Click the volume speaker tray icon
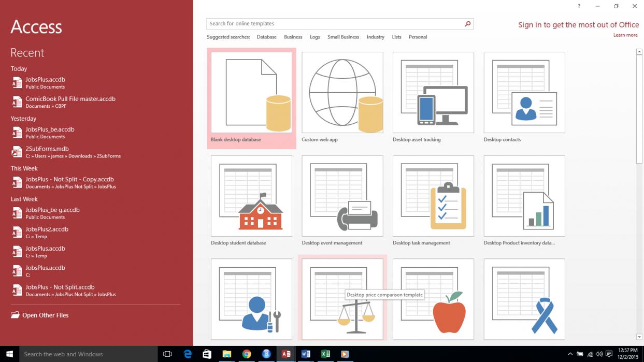Image resolution: width=644 pixels, height=362 pixels. 599,354
